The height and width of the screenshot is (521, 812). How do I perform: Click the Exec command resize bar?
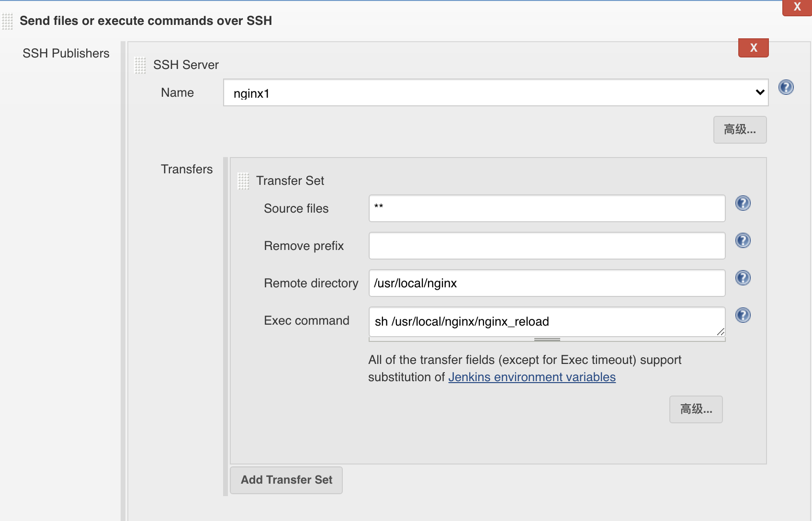pos(547,340)
